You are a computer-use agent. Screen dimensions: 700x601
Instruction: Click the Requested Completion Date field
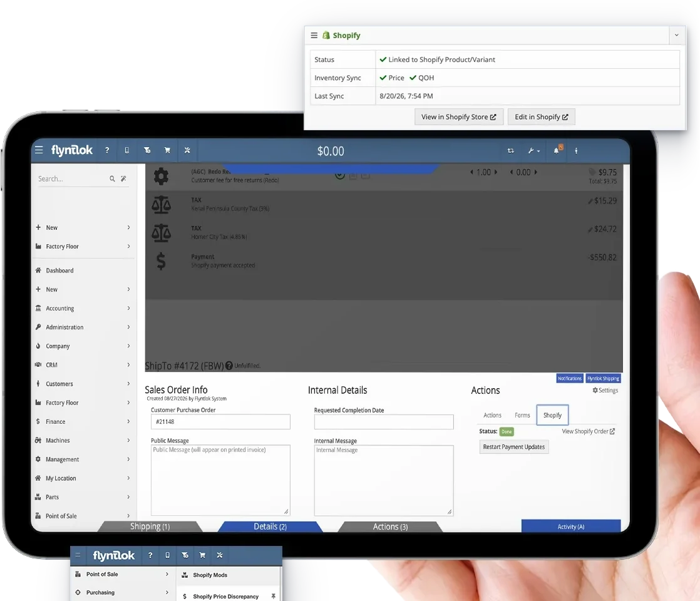coord(384,422)
